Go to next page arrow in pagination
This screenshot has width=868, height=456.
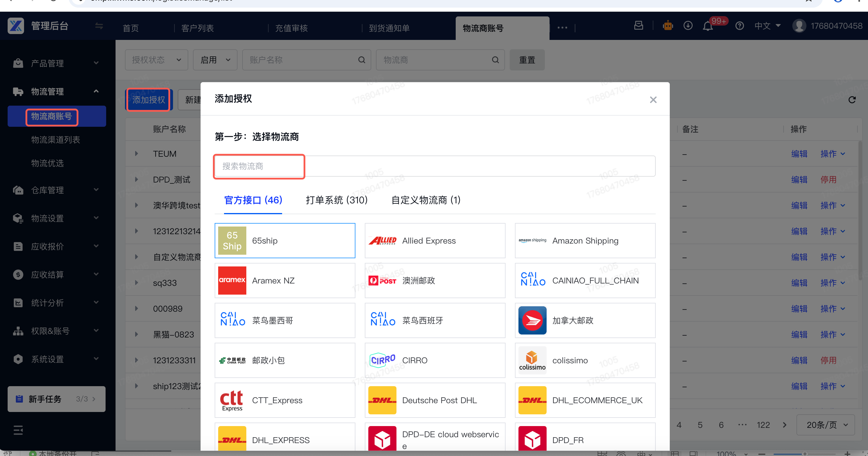click(784, 425)
